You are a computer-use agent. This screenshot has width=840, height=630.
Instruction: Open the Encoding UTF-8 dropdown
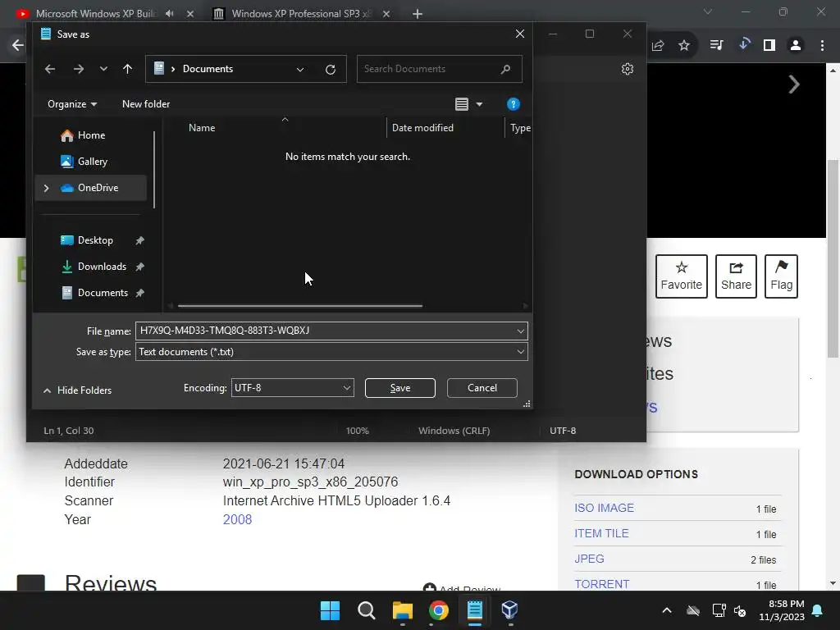tap(293, 388)
